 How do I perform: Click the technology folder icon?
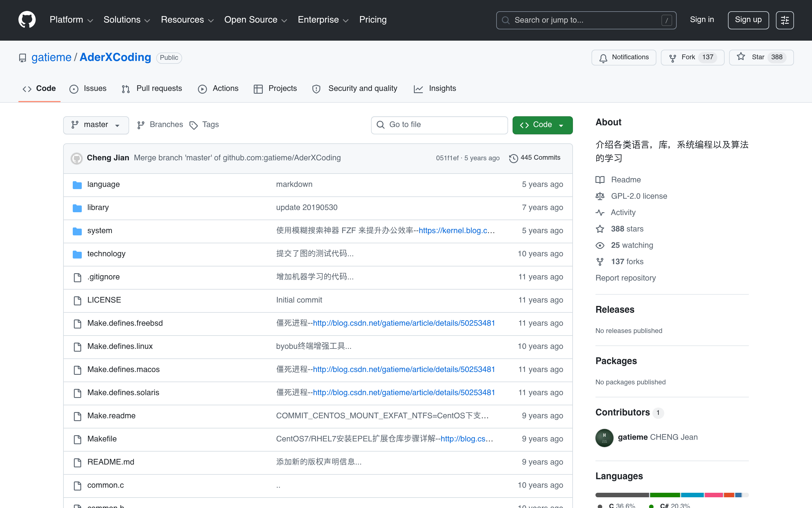pos(77,254)
